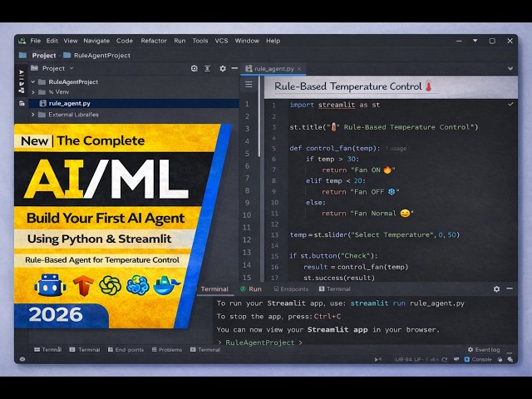The image size is (532, 399).
Task: Open the Code menu
Action: pyautogui.click(x=125, y=41)
